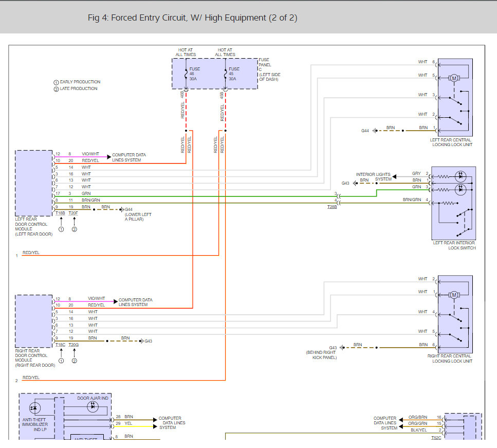Click 'RIGHT REAR CENTRAL LOCKING LOCK UNIT' label
Screen dimensions: 497x448
(450, 359)
